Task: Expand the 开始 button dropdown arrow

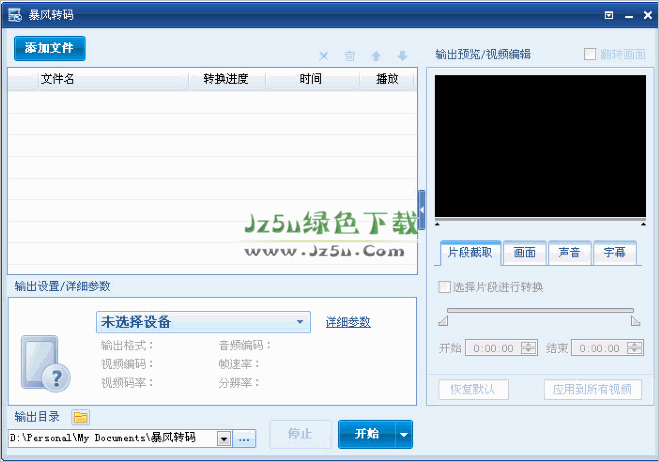Action: tap(404, 434)
